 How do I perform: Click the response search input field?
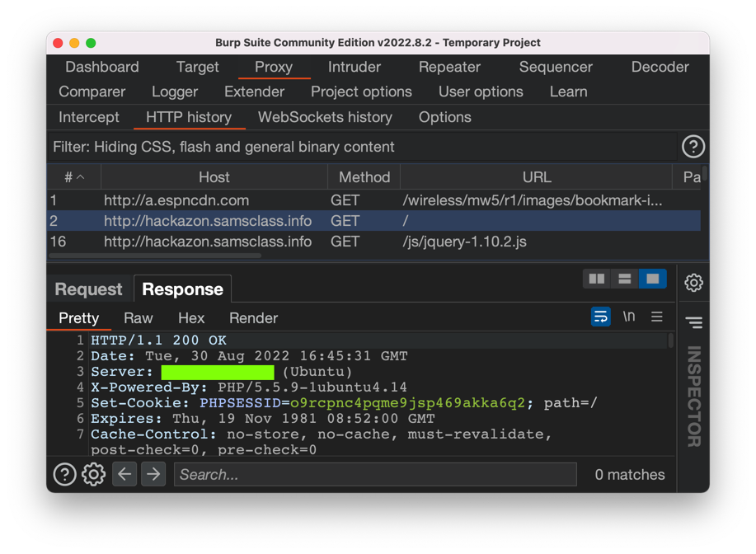(375, 474)
